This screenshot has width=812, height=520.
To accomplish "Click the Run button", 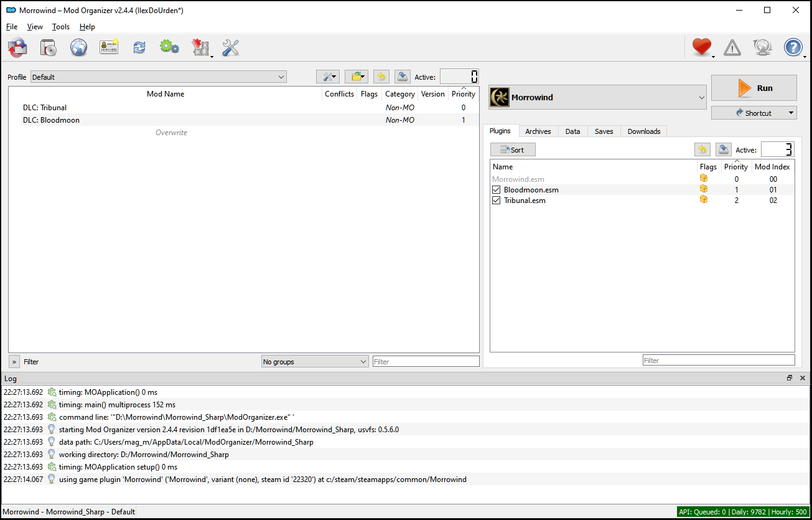I will (x=754, y=88).
